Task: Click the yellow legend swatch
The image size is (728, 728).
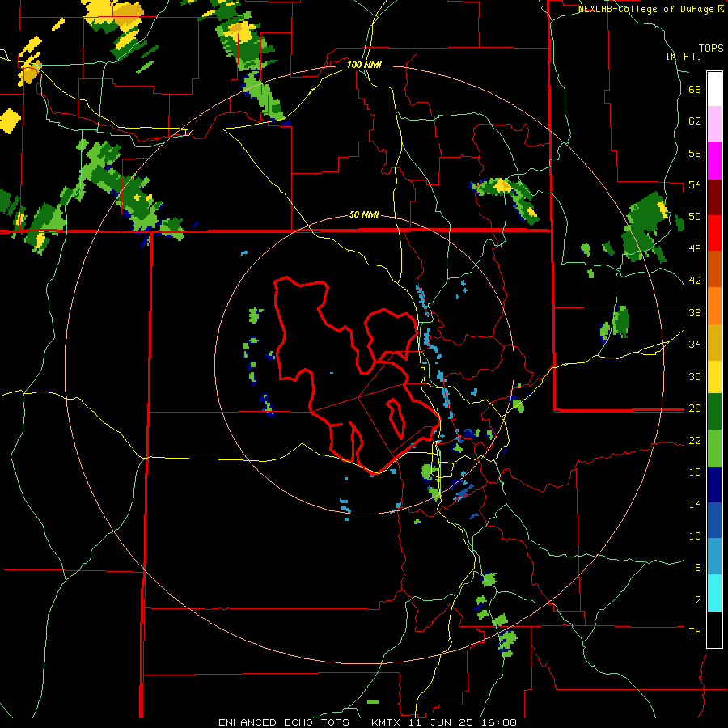Action: coord(714,376)
